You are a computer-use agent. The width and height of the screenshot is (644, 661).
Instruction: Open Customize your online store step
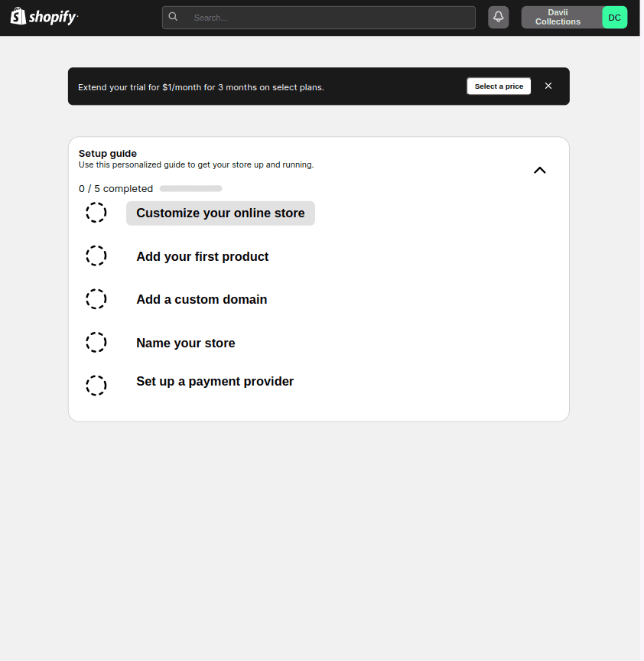[220, 213]
